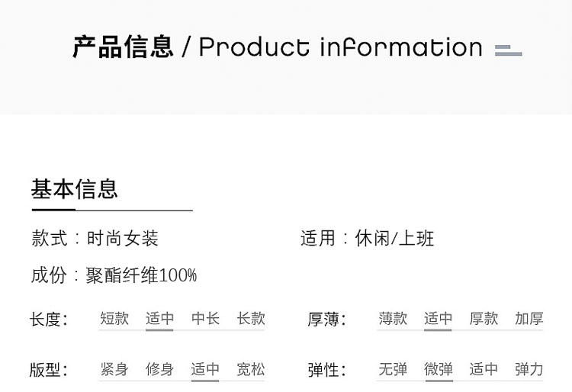Select 适中 in the 弹性 row
This screenshot has width=572, height=392.
(484, 370)
